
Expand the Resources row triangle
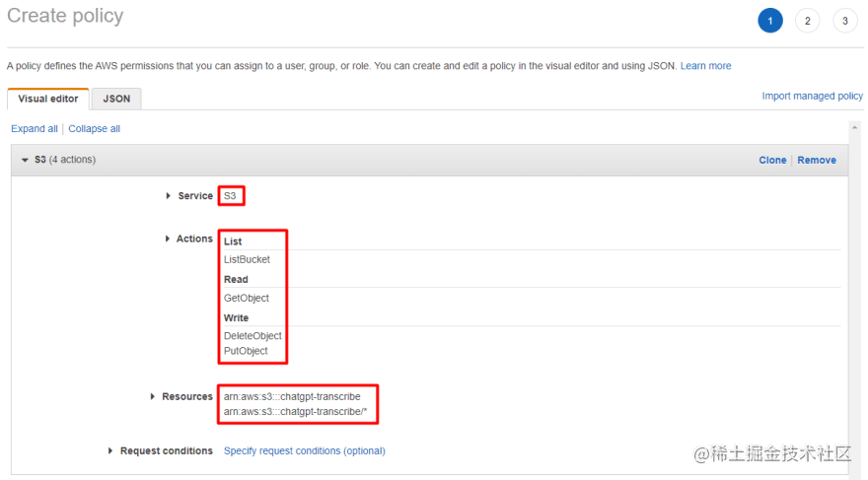point(153,396)
